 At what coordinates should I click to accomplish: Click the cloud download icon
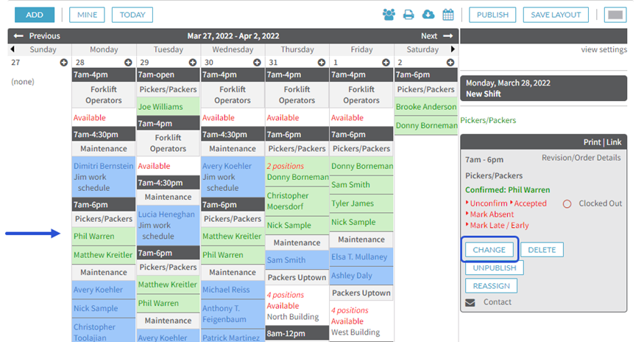(428, 15)
